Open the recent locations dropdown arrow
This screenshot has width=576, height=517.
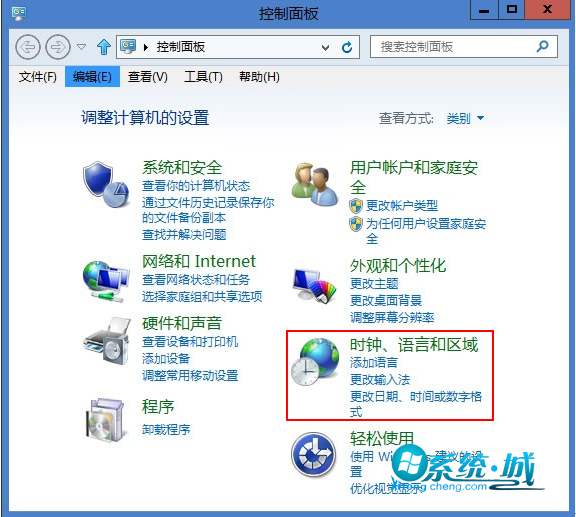(82, 47)
